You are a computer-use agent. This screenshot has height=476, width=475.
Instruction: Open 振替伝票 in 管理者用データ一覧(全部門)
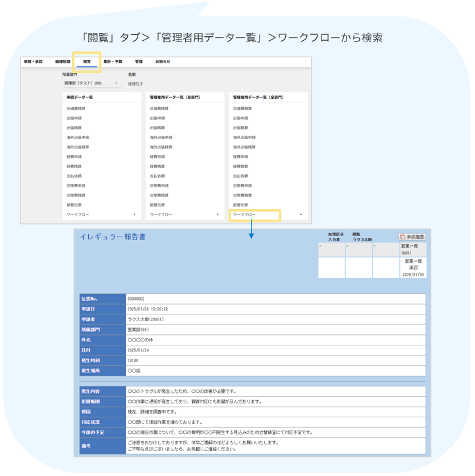240,205
